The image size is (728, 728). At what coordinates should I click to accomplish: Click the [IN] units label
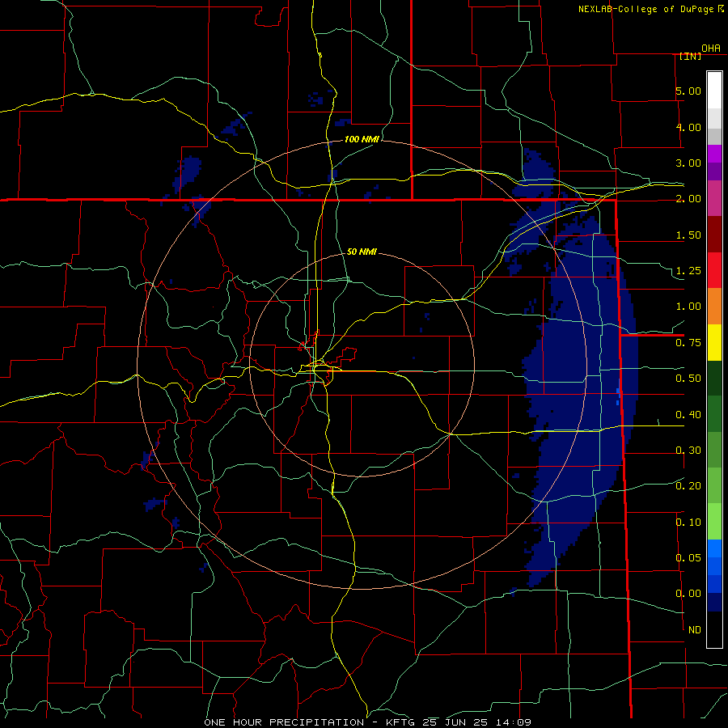click(690, 56)
